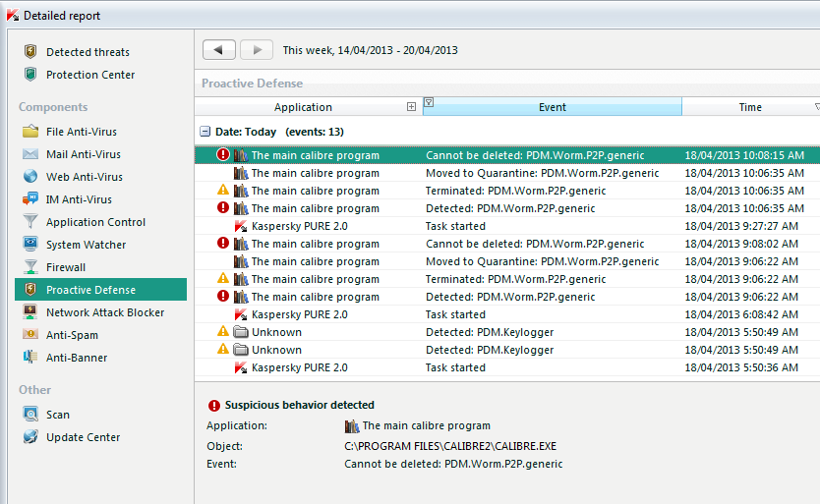Click red alert icon on 9:06:22 Detected row
The image size is (820, 504).
223,297
